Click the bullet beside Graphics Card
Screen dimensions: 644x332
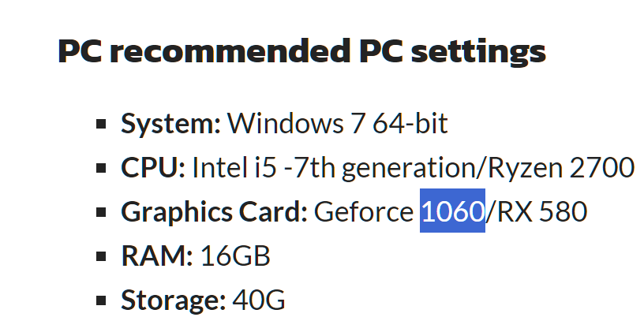(x=101, y=212)
